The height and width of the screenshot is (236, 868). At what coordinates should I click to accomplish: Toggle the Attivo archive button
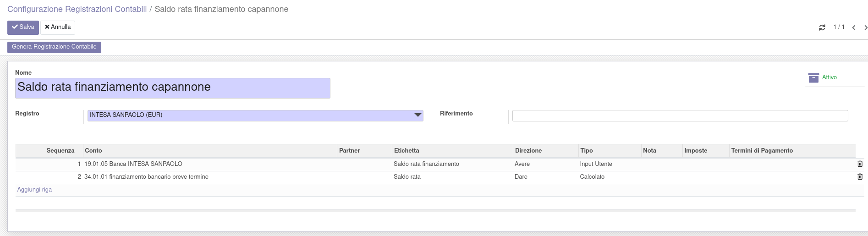coord(834,78)
